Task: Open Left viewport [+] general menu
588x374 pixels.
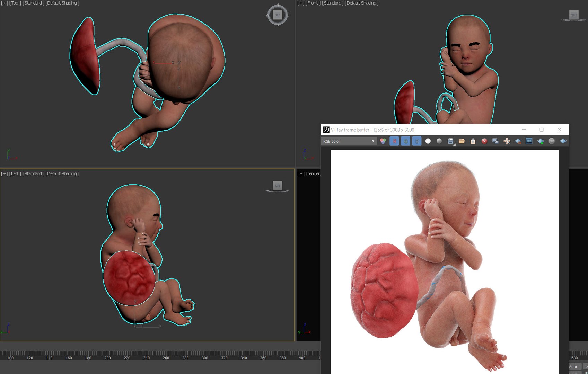Action: coord(4,174)
